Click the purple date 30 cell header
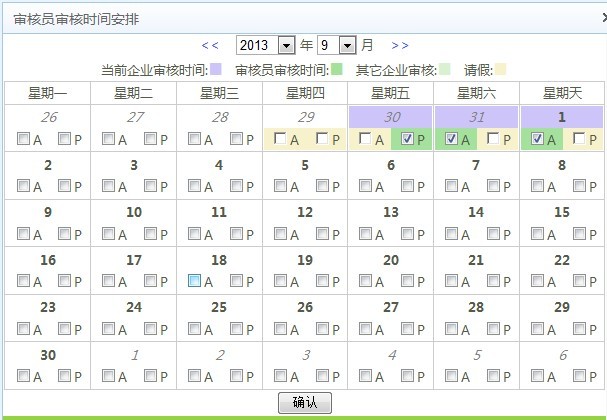Viewport: 607px width, 420px height. (391, 117)
